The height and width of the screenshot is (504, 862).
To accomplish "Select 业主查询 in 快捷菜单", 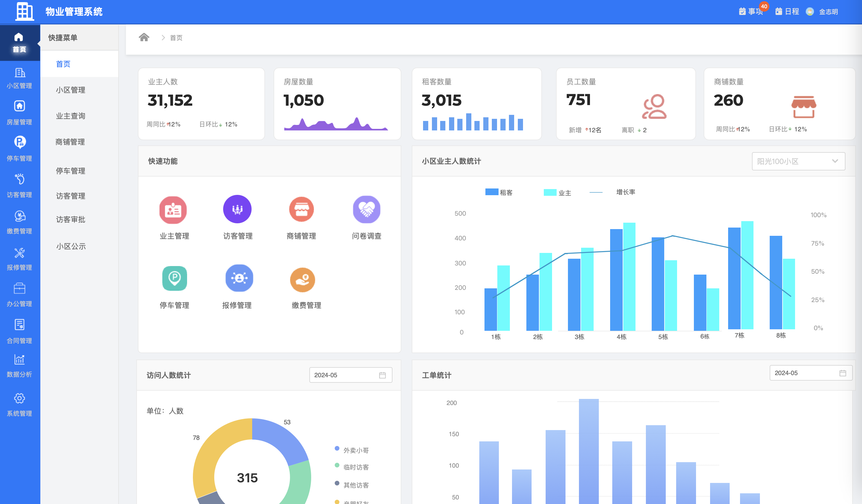I will click(x=71, y=116).
